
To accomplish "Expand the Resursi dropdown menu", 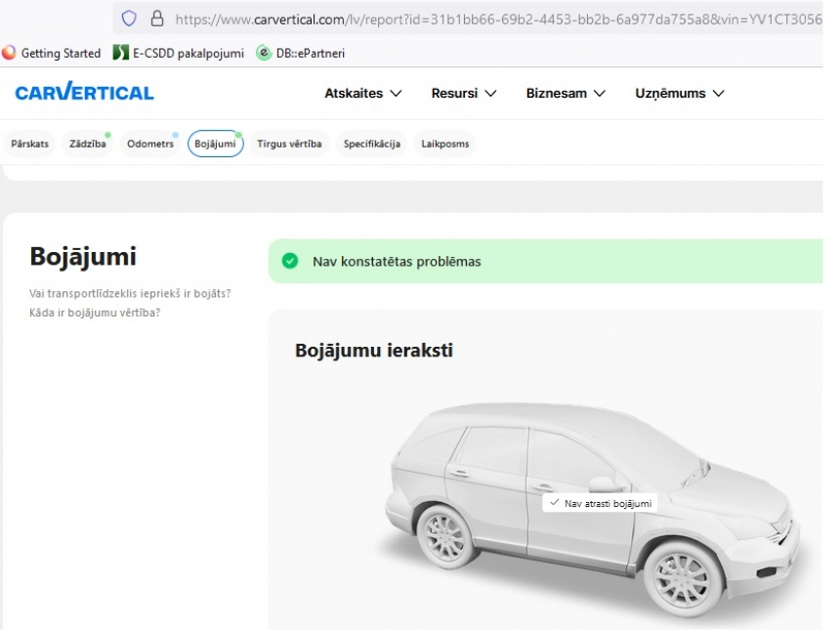I will pyautogui.click(x=464, y=93).
